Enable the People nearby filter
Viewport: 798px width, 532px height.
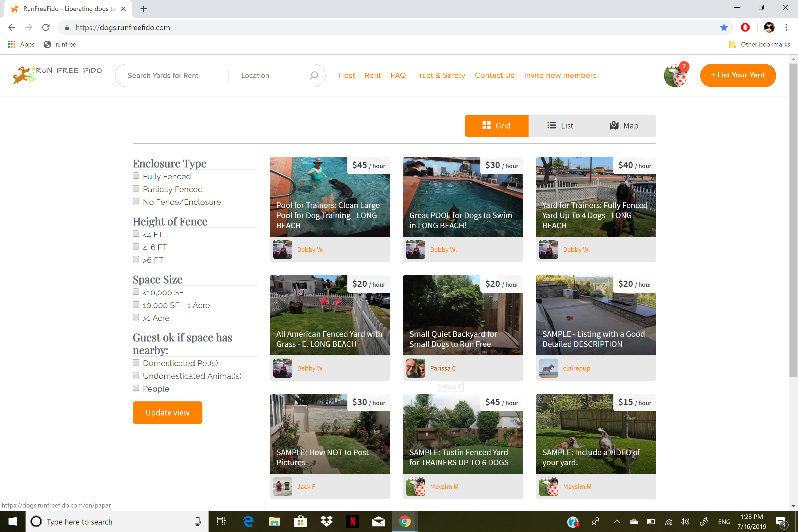pos(136,388)
